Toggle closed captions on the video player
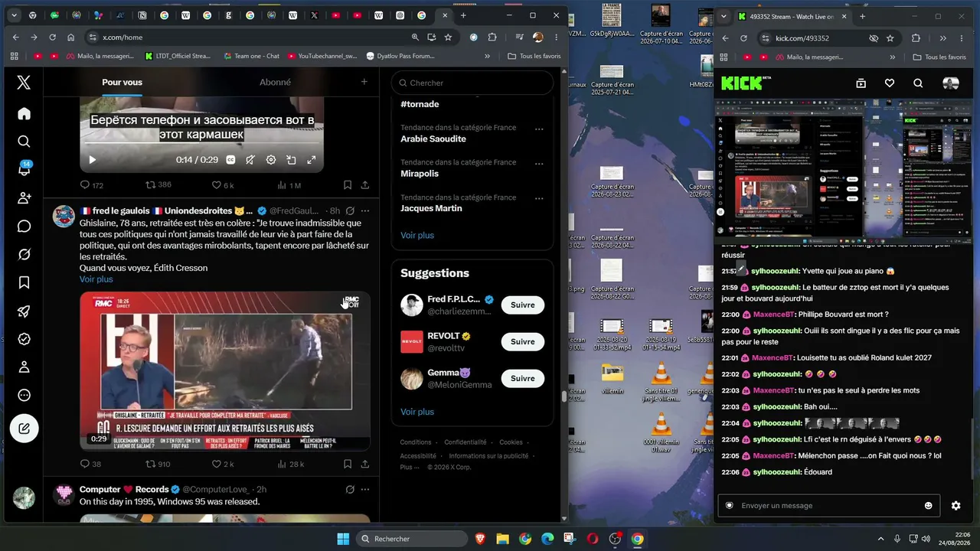 (x=230, y=160)
